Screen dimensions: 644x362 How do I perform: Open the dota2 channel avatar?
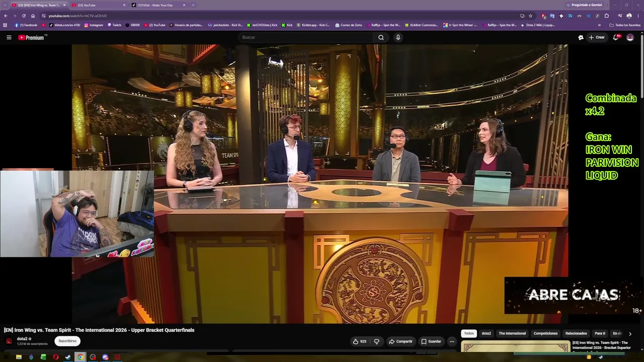point(9,341)
